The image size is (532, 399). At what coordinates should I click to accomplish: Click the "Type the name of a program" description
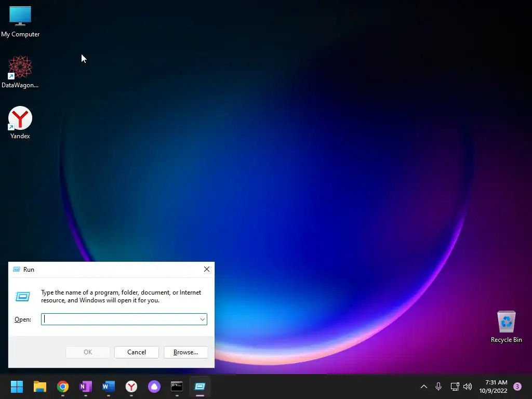121,296
